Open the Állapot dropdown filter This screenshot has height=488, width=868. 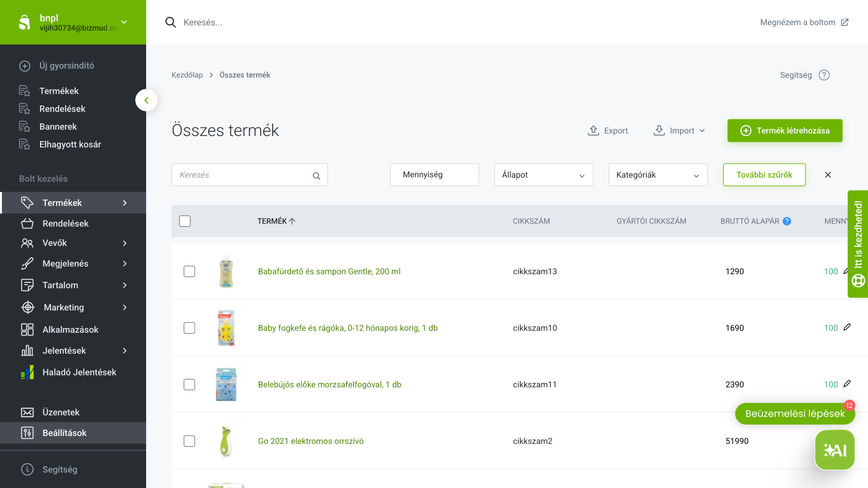pos(544,175)
